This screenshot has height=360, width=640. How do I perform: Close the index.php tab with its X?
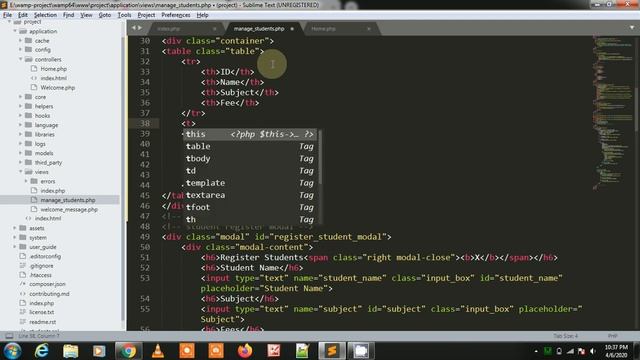tap(215, 29)
